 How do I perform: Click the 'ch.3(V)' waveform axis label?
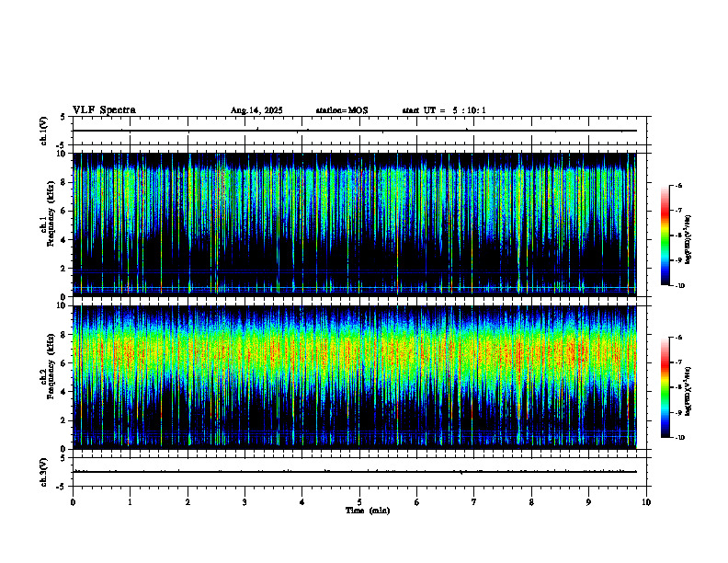pos(43,472)
